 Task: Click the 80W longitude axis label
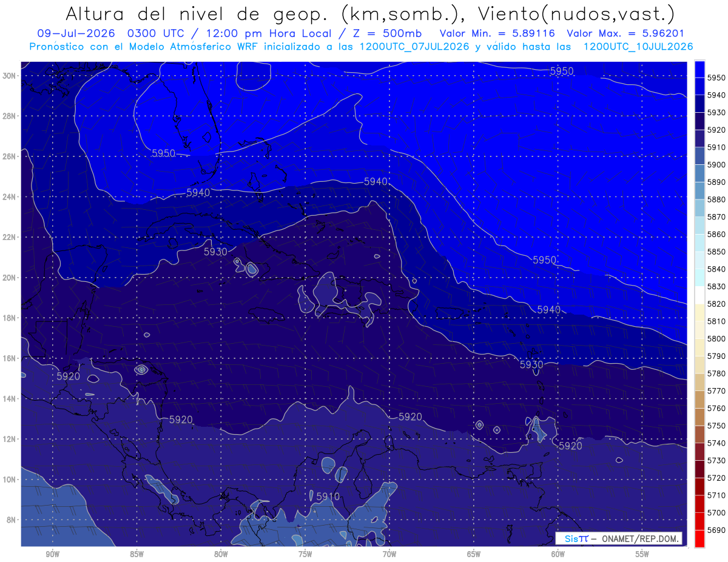point(221,554)
